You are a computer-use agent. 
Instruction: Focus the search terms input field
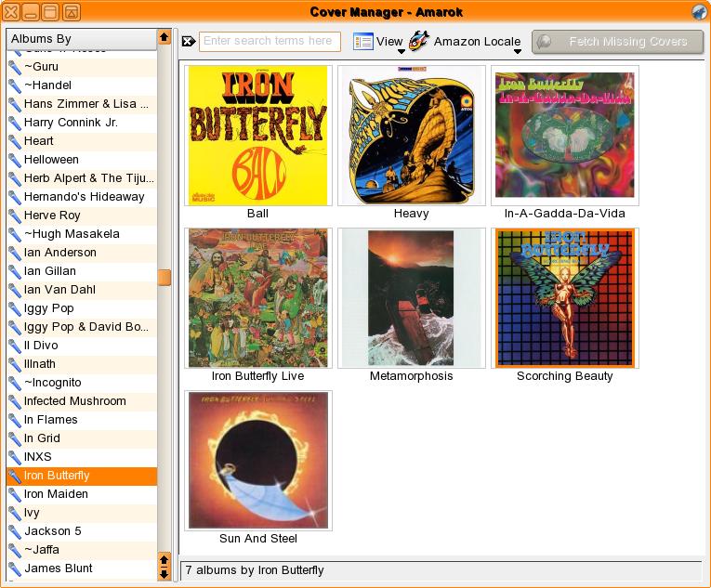pos(270,41)
